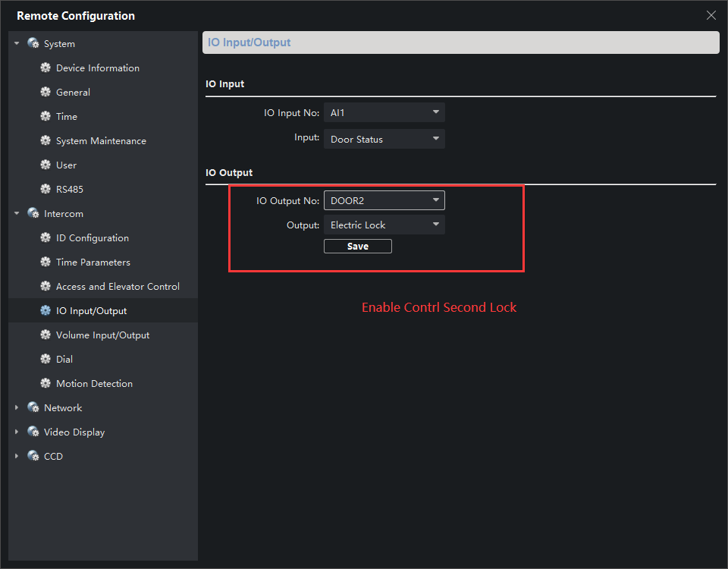Viewport: 728px width, 569px height.
Task: Open the IO Output No dropdown showing DOOR2
Action: 384,200
